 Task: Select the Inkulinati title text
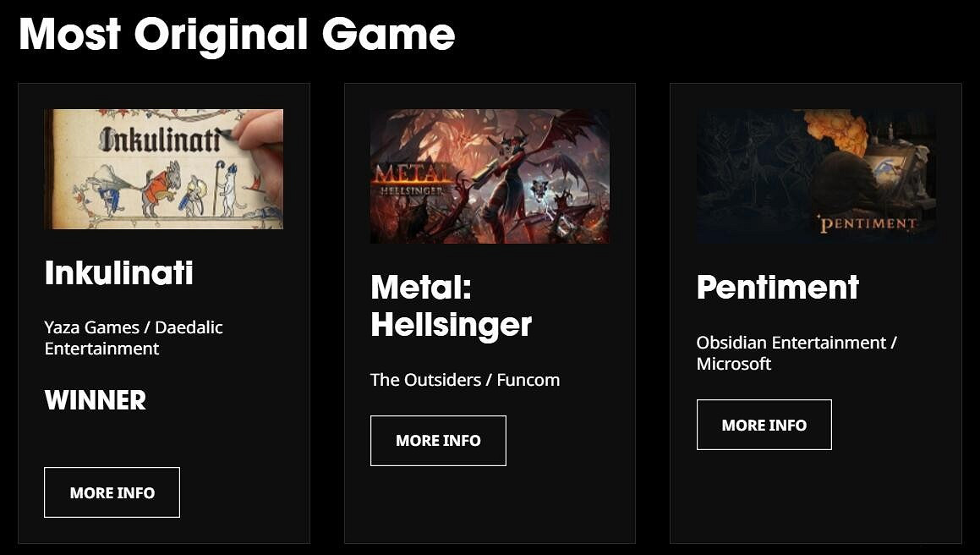118,273
